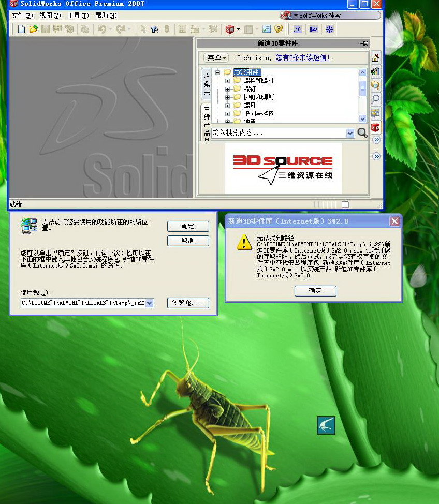
Task: Expand the 垫圈与挡圈 folder node
Action: 227,114
